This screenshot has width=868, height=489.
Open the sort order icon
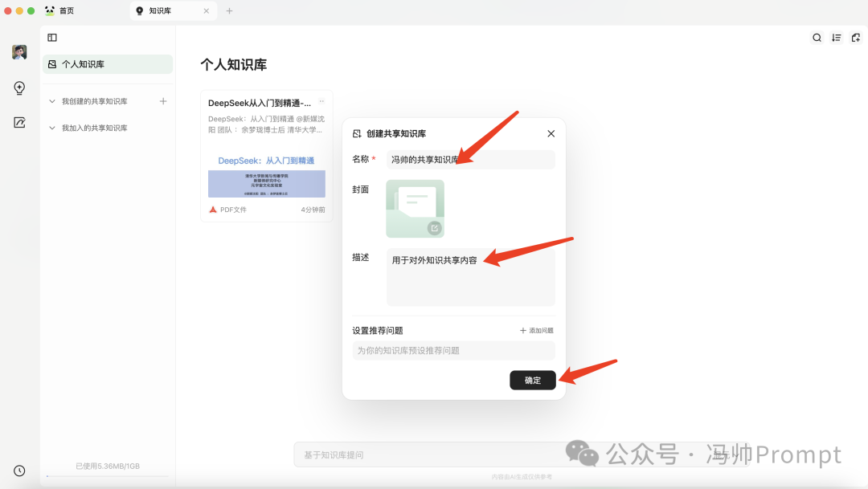pyautogui.click(x=837, y=38)
